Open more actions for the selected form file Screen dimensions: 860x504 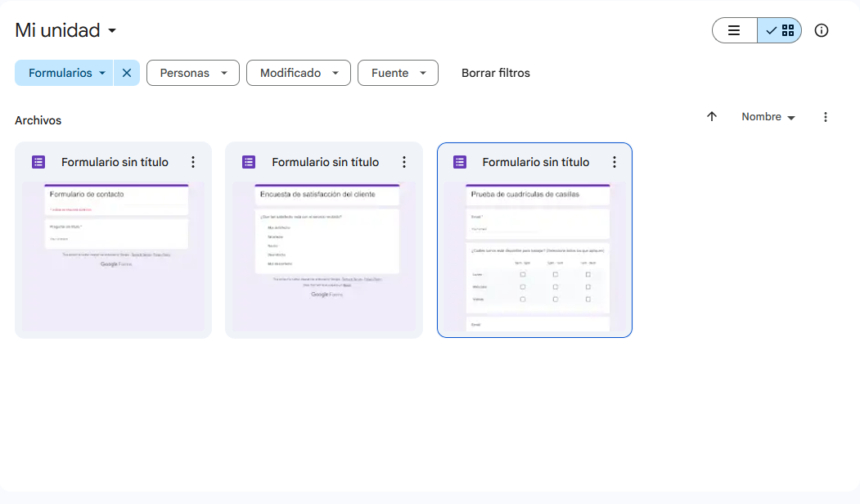click(615, 162)
